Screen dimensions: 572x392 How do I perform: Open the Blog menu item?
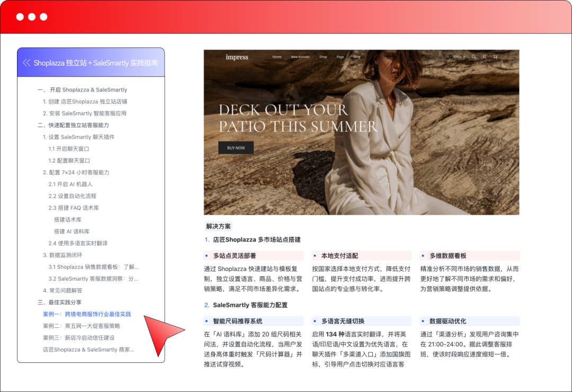pos(357,57)
